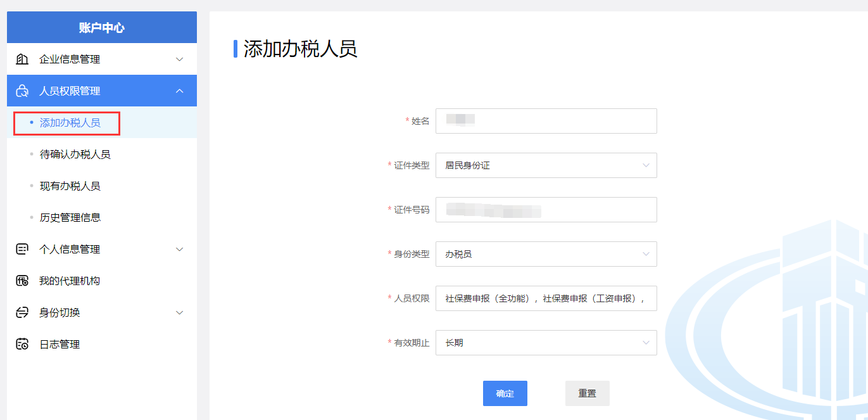Open 历史管理信息 submenu item
Viewport: 868px width, 420px height.
[x=70, y=218]
